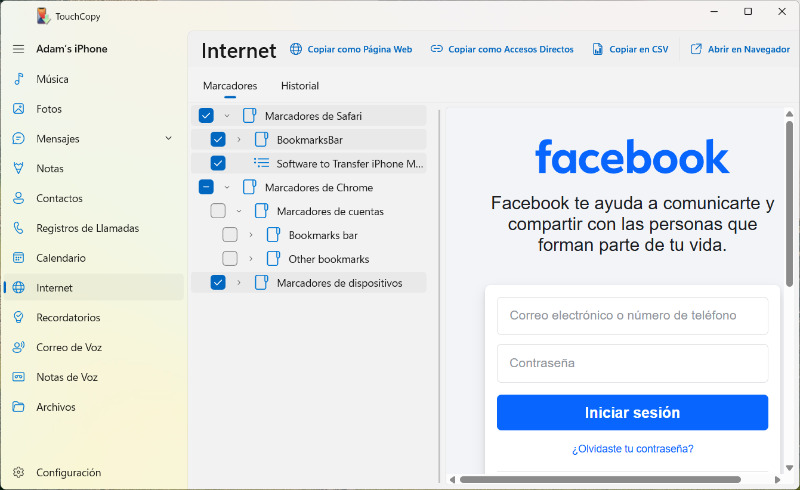Select Adam's iPhone device name

point(71,49)
